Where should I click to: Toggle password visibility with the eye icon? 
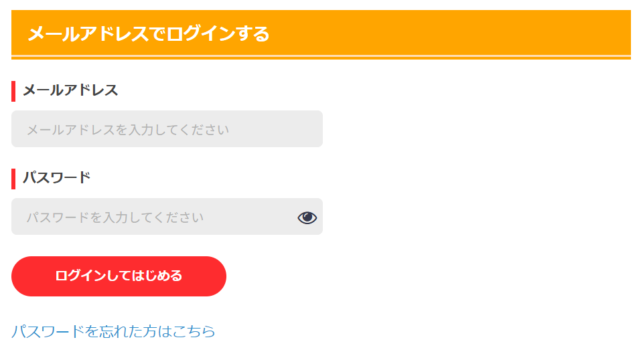click(307, 217)
